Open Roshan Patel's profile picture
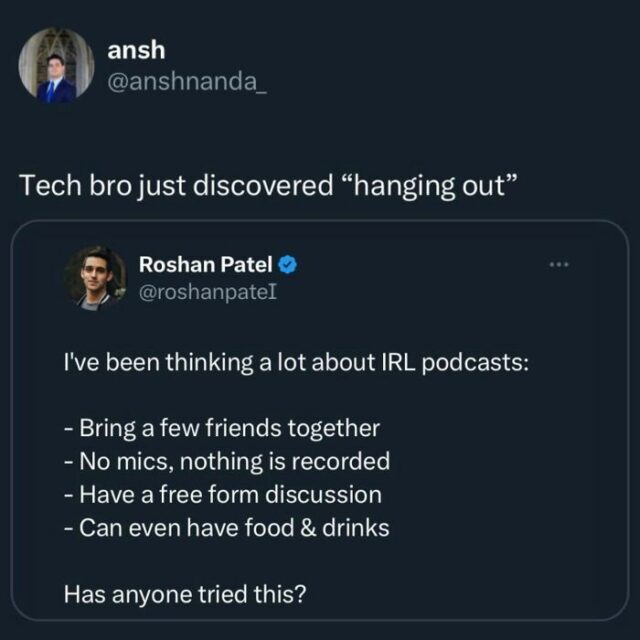Viewport: 640px width, 640px height. (95, 278)
